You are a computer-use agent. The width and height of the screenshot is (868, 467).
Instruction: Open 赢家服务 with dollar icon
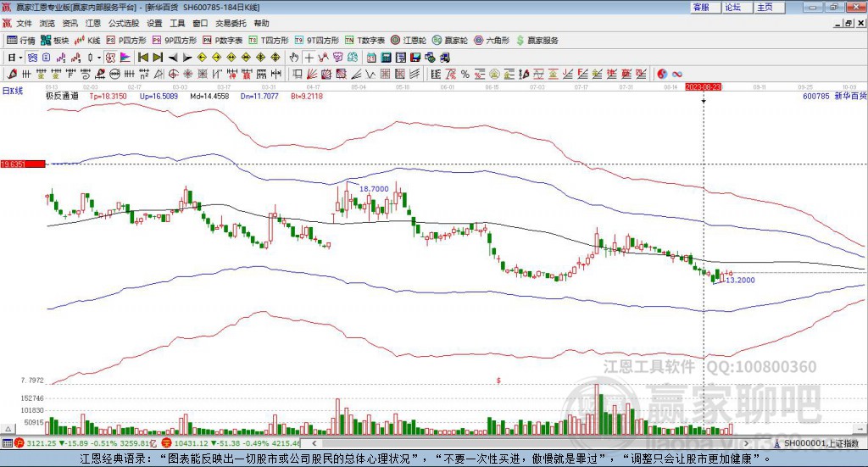click(537, 41)
